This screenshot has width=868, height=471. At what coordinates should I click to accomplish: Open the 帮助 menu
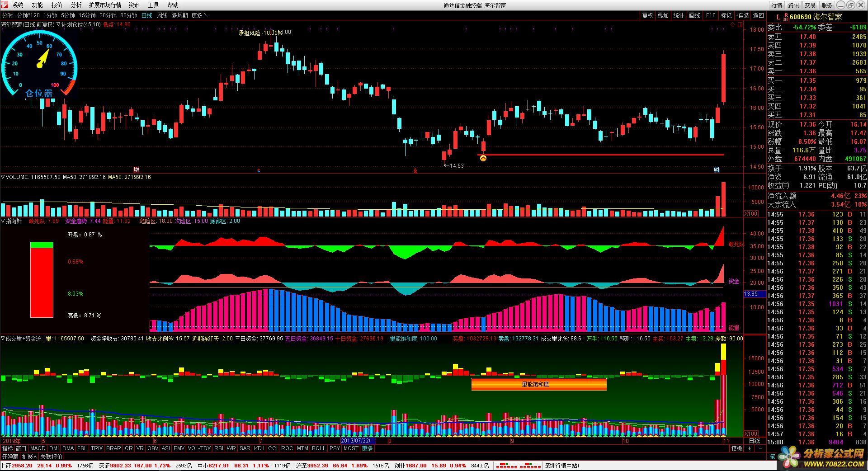tap(173, 5)
